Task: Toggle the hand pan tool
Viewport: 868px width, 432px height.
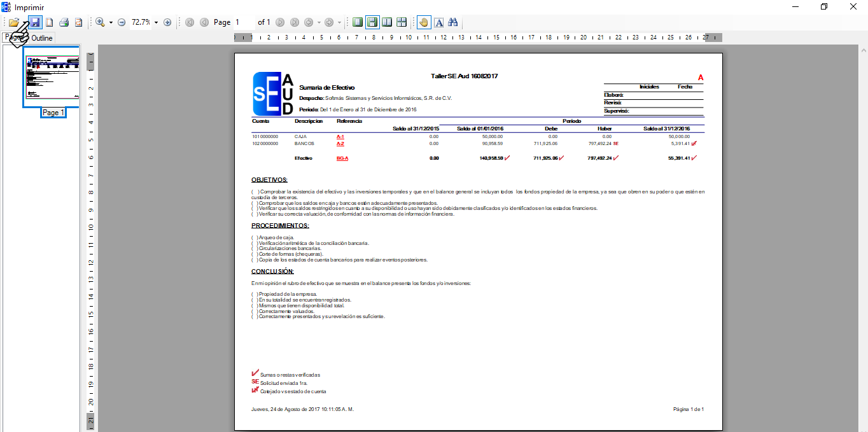Action: tap(424, 22)
